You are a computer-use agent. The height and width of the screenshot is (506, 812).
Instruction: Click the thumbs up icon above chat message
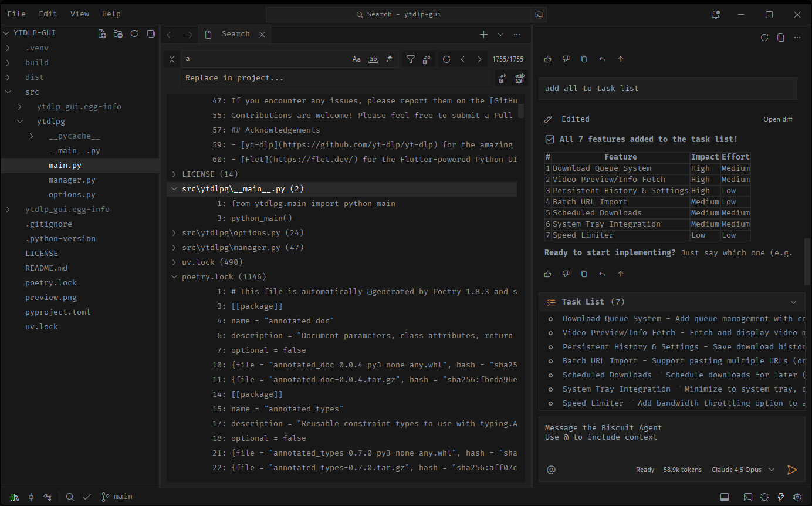[548, 59]
